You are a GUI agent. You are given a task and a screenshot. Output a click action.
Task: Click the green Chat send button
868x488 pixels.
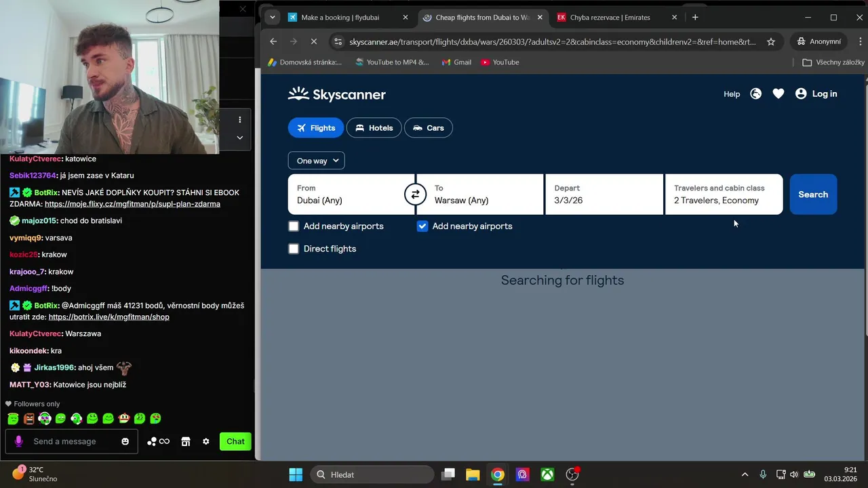pyautogui.click(x=235, y=441)
